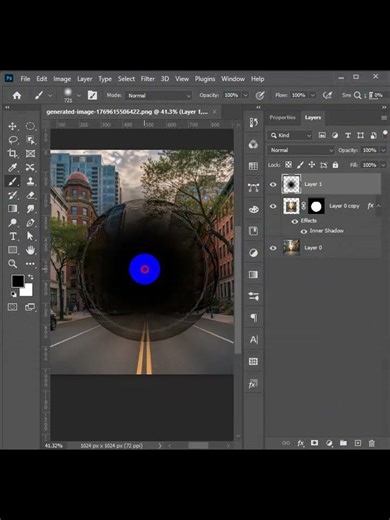The height and width of the screenshot is (520, 390).
Task: Select the Hand tool
Action: tap(30, 250)
